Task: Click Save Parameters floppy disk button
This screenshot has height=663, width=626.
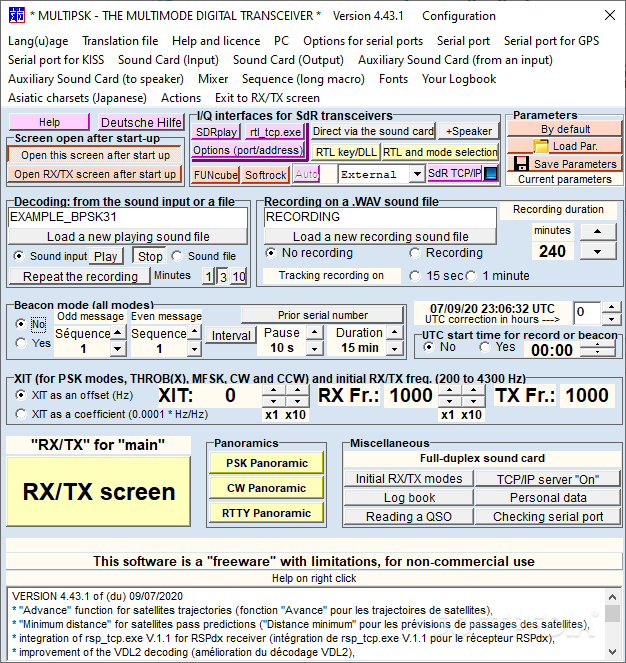Action: pos(564,164)
